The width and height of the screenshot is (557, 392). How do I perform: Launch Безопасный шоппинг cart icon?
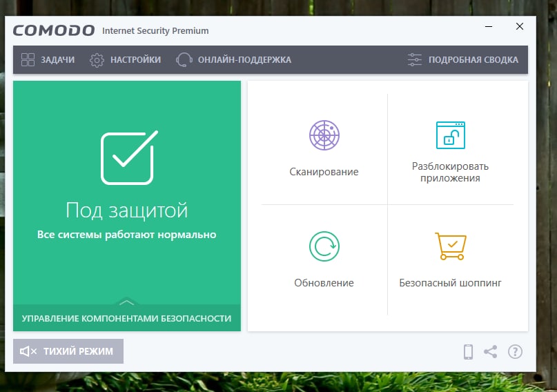coord(451,246)
